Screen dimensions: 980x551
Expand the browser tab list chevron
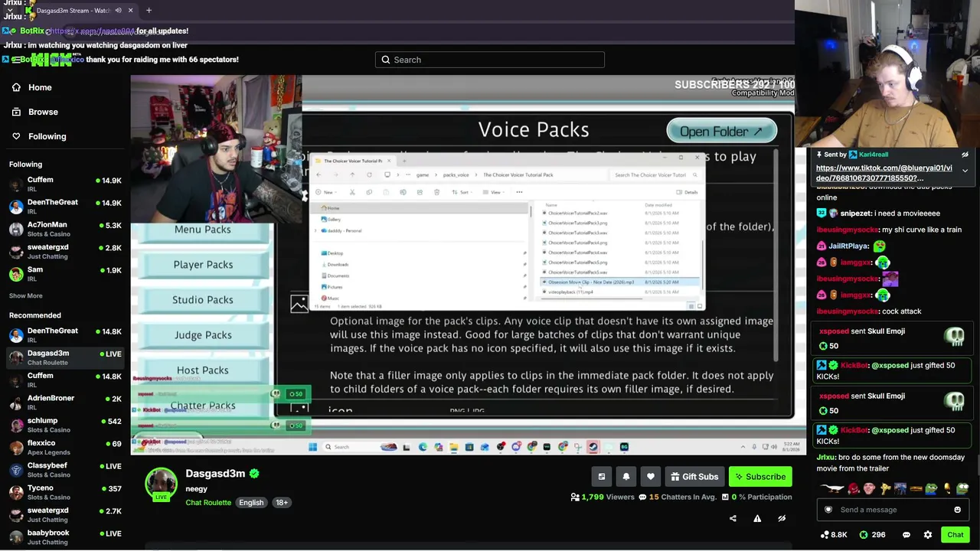pos(9,11)
